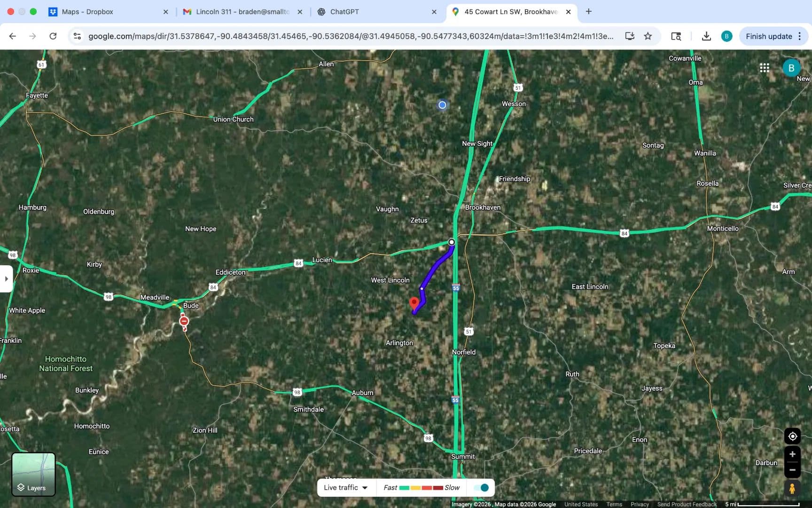Switch to the ChatGPT tab
The width and height of the screenshot is (812, 508).
(x=344, y=12)
